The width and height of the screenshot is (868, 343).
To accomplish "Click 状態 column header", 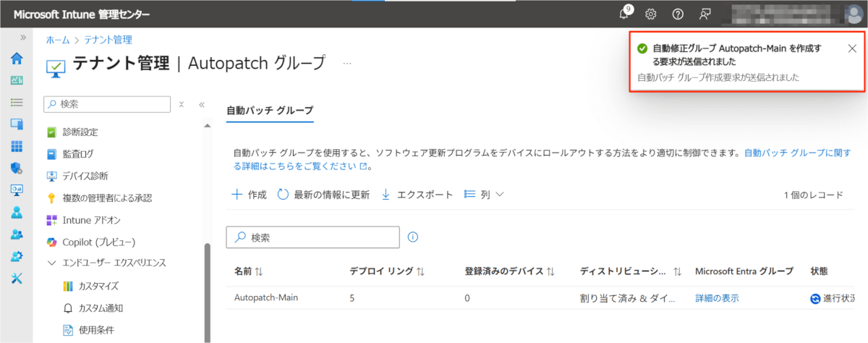I will point(819,271).
